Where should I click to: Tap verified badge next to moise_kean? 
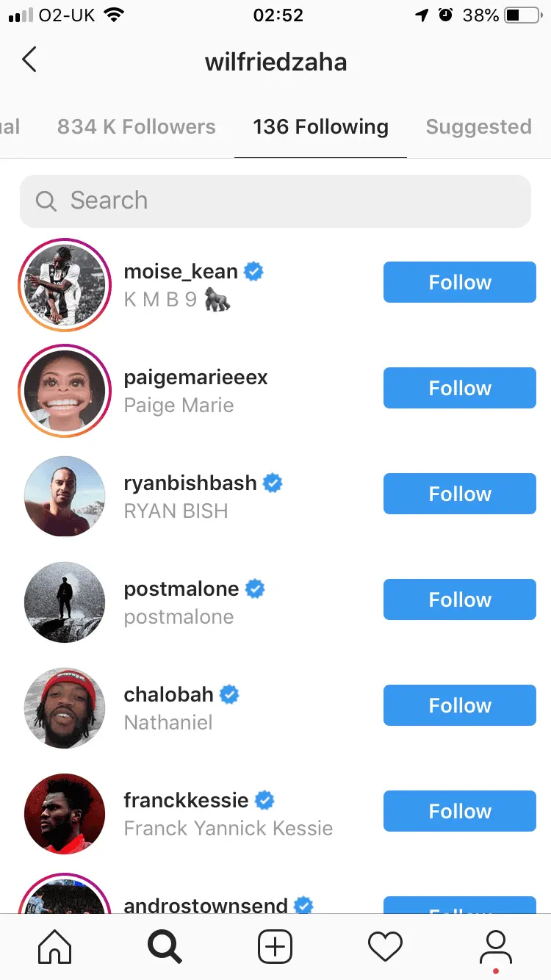tap(254, 272)
